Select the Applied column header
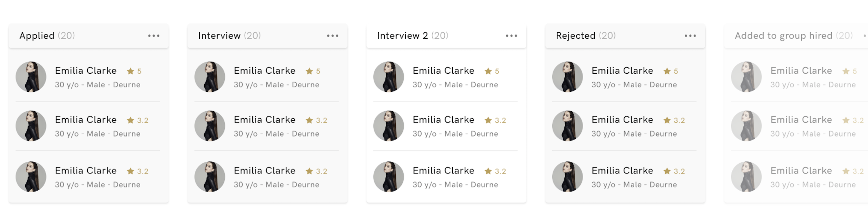Screen dimensions: 868x221 pos(47,36)
